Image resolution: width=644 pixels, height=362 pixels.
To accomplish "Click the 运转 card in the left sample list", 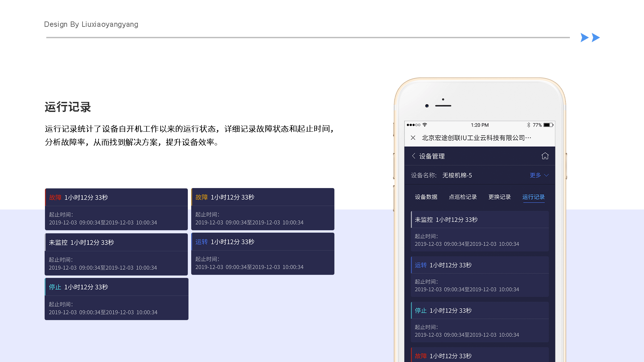I will coord(263,254).
